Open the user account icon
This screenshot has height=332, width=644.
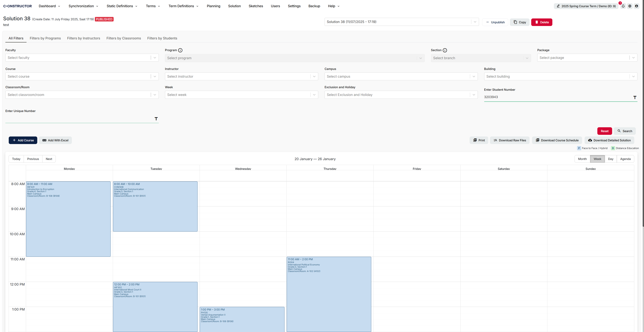(x=636, y=6)
